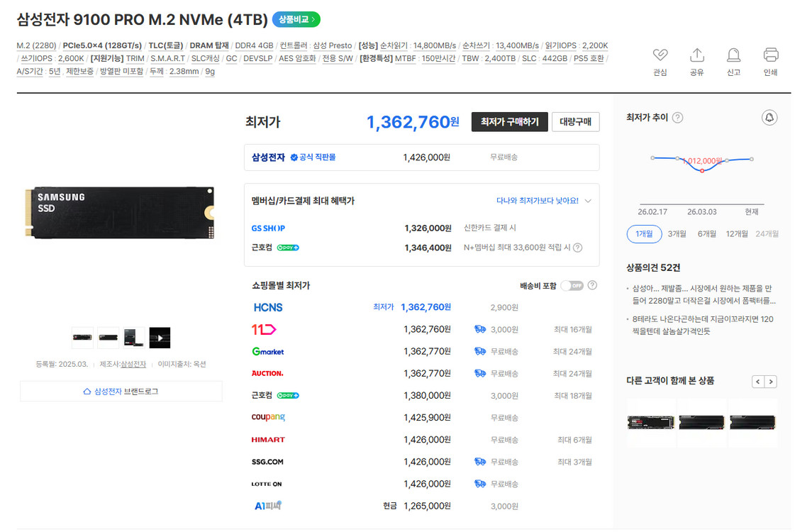Open review starting with 8테라도 나온다곤하는데
Image resolution: width=812 pixels, height=532 pixels.
click(x=702, y=326)
